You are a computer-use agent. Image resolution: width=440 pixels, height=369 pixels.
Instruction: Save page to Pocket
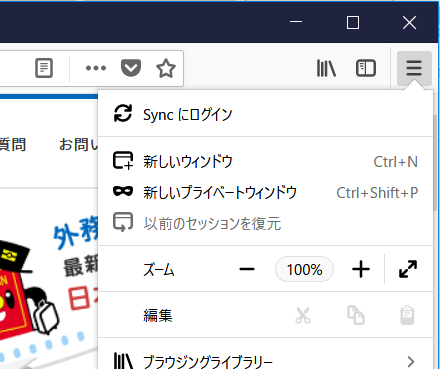point(131,68)
